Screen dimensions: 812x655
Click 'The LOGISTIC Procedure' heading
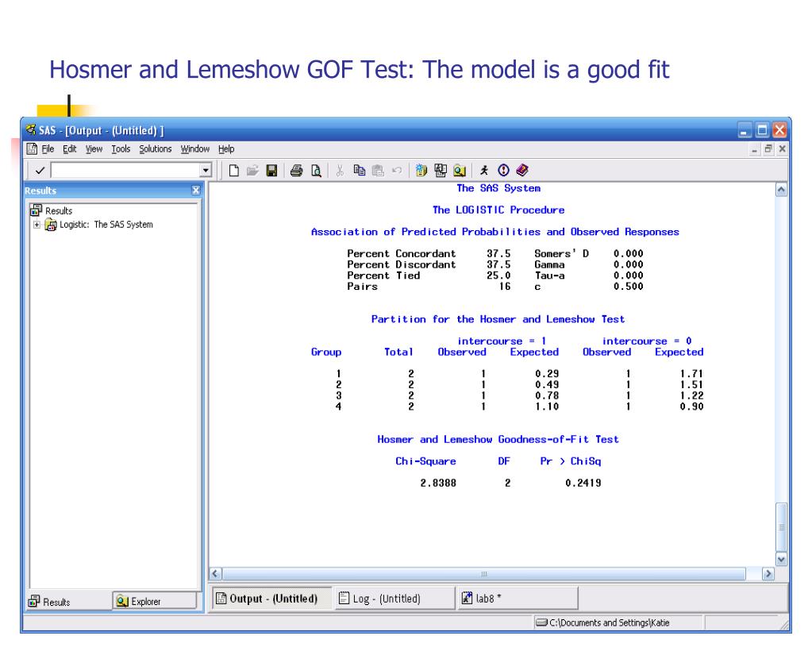pos(498,210)
